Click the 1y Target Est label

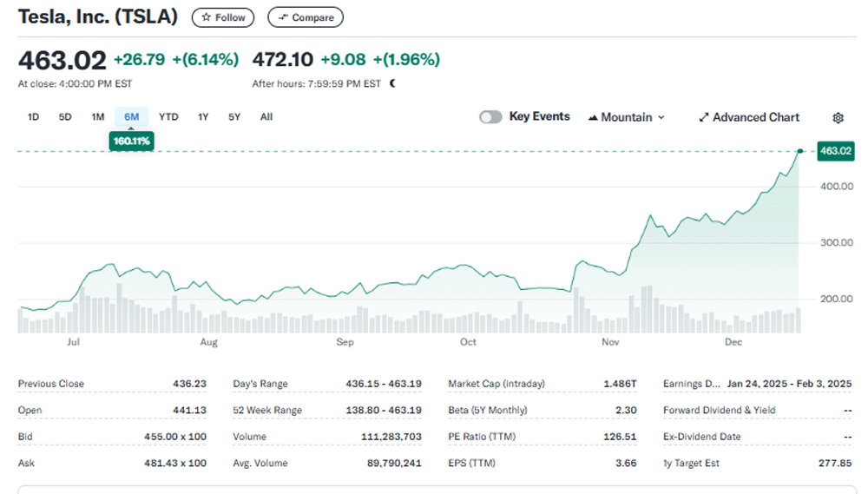(x=691, y=464)
